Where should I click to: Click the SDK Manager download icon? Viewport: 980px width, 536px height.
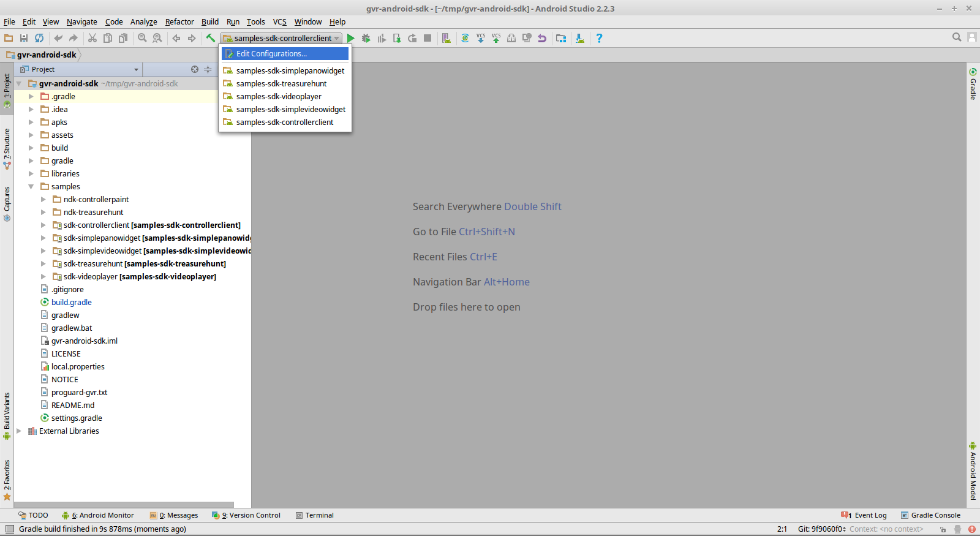click(x=580, y=38)
